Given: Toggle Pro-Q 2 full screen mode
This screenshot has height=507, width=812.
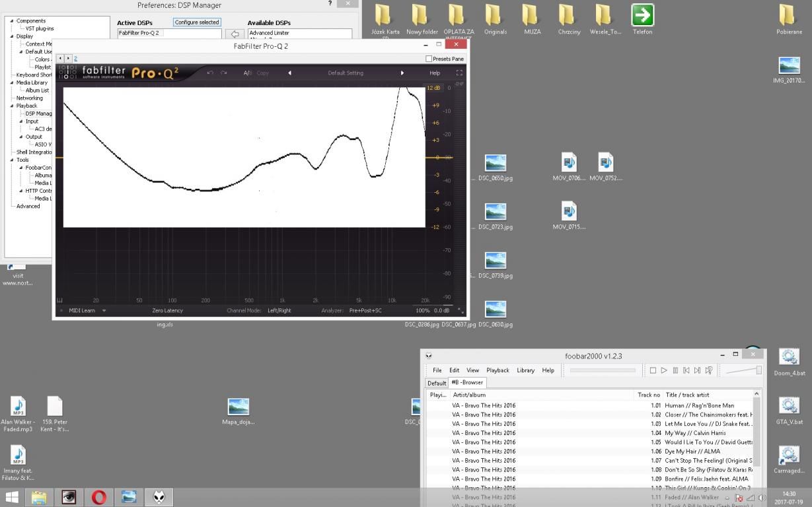Looking at the screenshot, I should [x=459, y=73].
